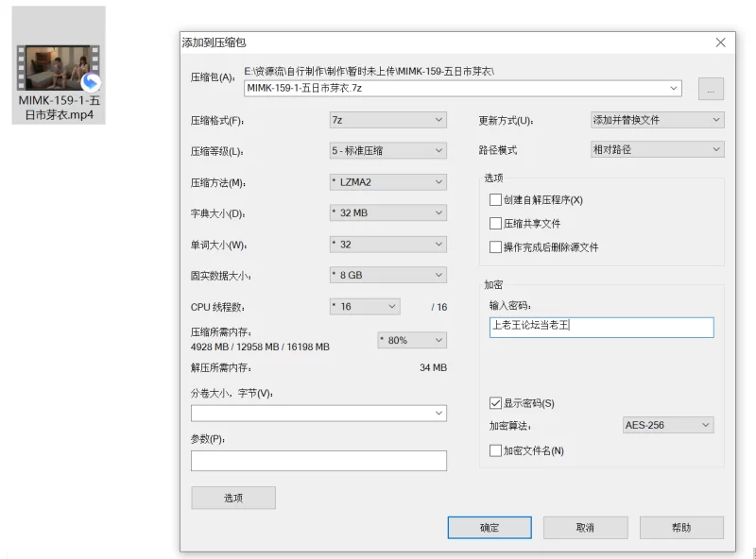Click the parameters text input field
This screenshot has width=756, height=559.
click(x=318, y=461)
